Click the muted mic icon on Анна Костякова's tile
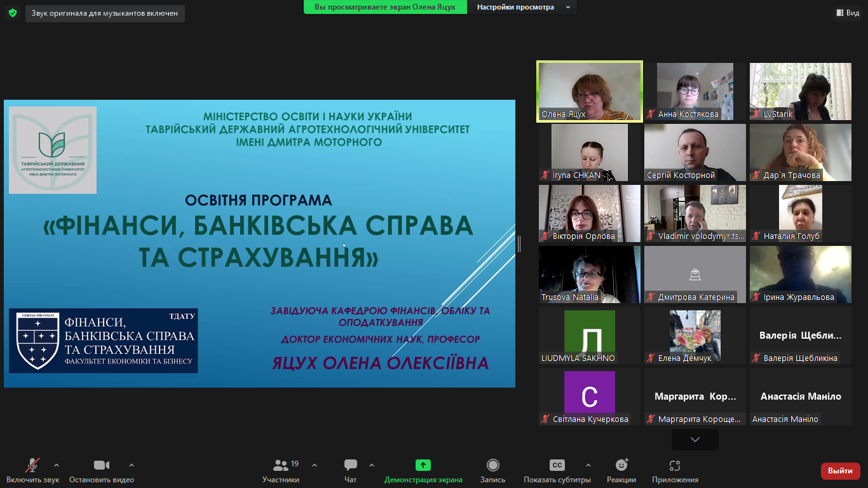 (x=650, y=114)
